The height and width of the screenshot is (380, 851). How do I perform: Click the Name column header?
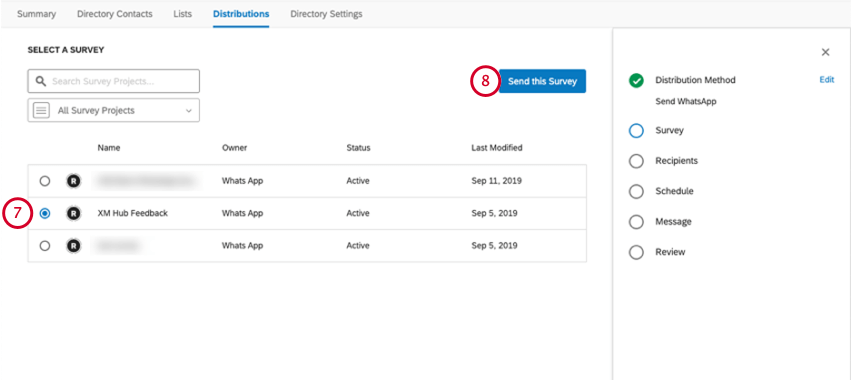click(x=109, y=148)
